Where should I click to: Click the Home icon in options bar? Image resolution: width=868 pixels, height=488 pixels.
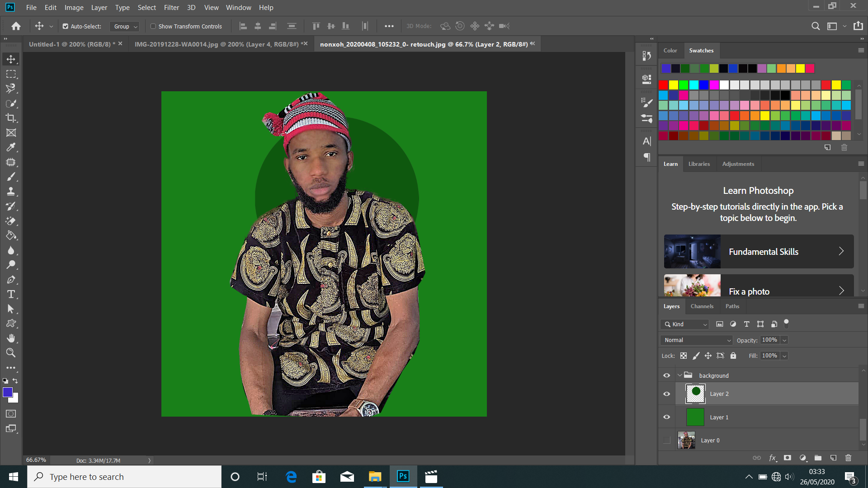click(x=16, y=26)
